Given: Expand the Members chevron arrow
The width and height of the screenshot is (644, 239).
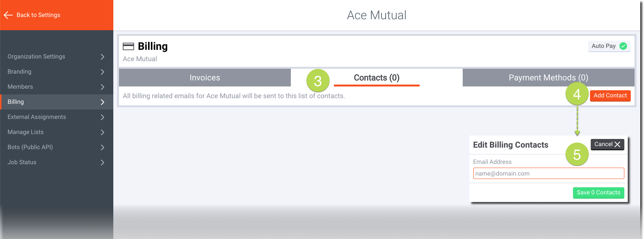Looking at the screenshot, I should (x=102, y=87).
